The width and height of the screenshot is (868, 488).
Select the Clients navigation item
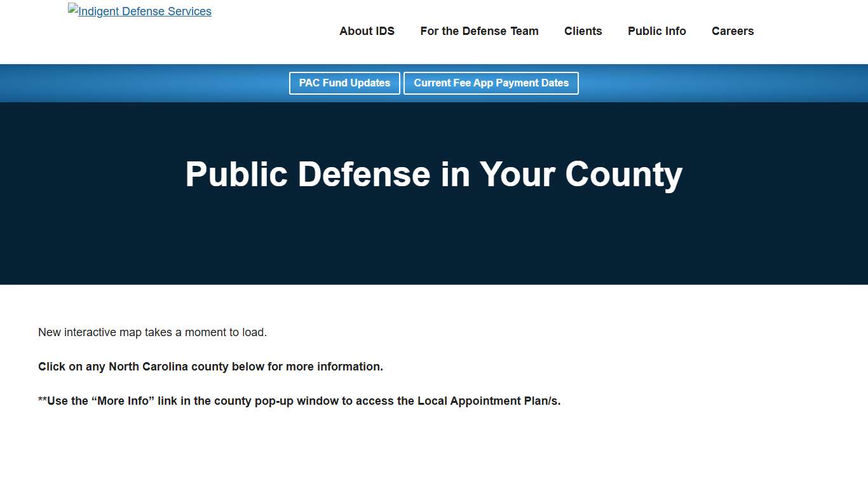tap(583, 31)
